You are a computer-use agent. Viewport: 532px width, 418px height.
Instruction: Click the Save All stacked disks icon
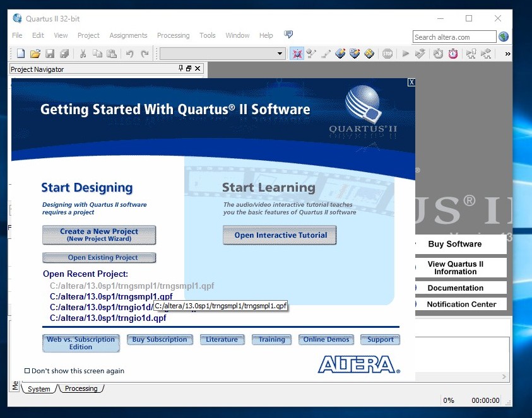click(64, 54)
